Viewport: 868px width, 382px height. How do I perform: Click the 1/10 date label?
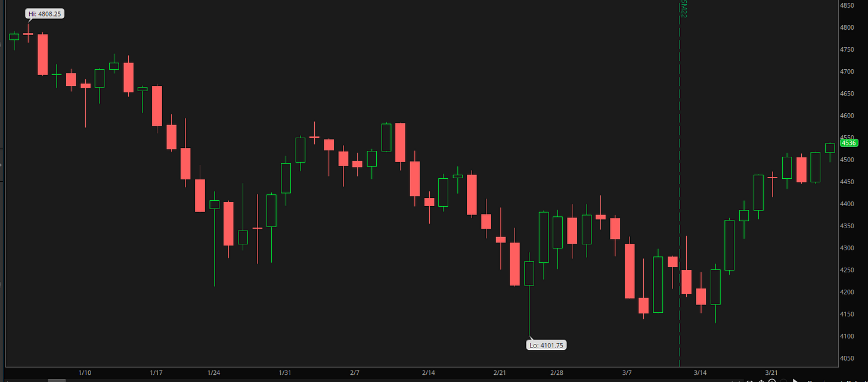click(x=85, y=372)
